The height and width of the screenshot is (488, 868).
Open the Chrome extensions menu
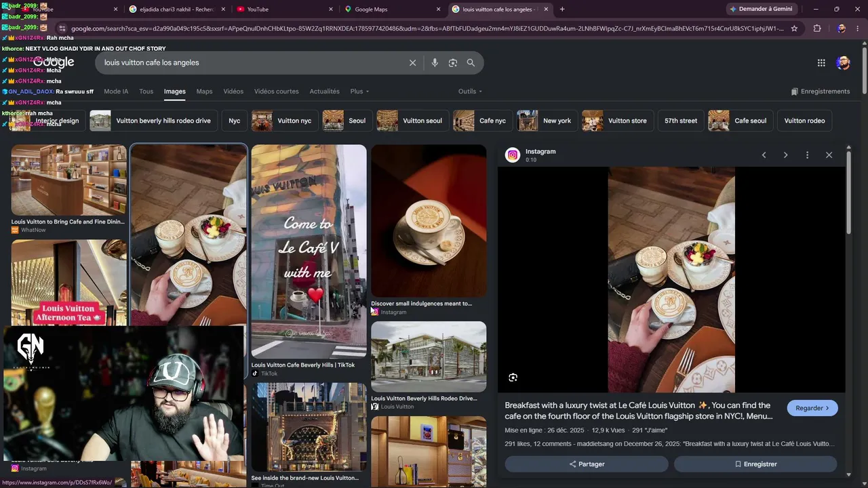(x=817, y=28)
